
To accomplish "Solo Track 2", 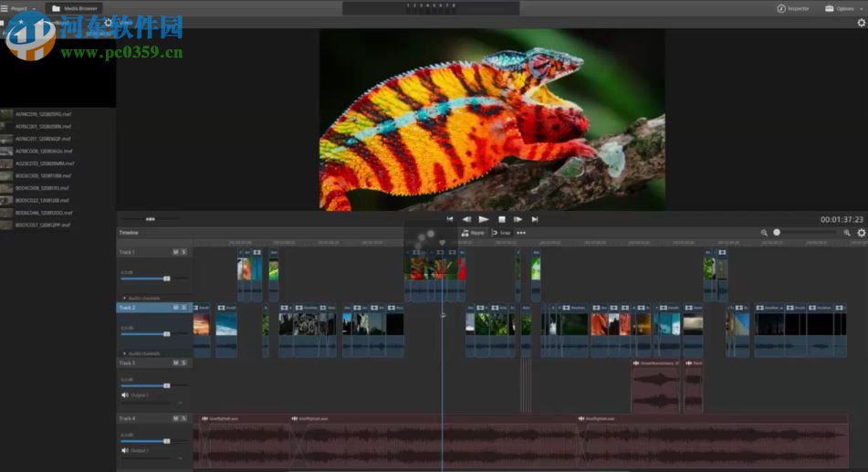I will [x=183, y=308].
